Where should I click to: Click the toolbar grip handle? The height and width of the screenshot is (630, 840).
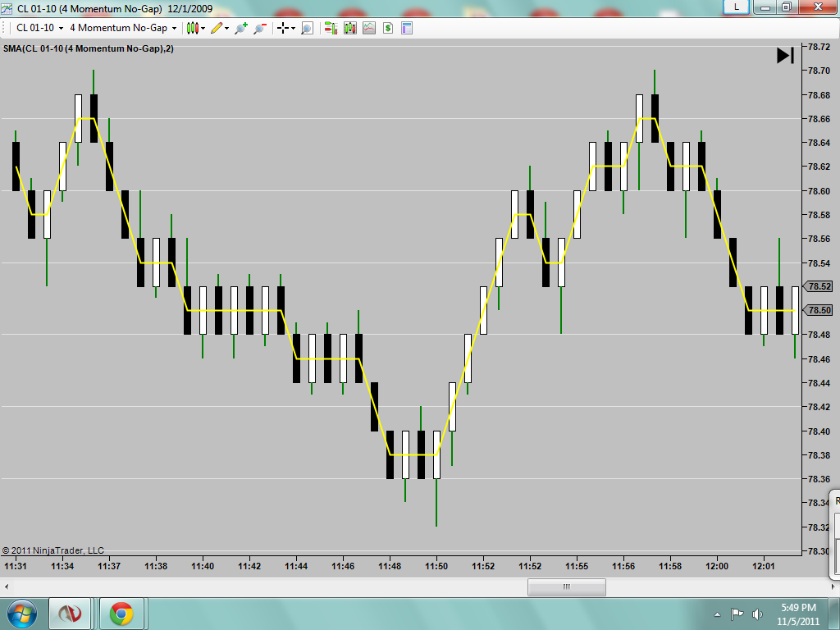[4, 28]
